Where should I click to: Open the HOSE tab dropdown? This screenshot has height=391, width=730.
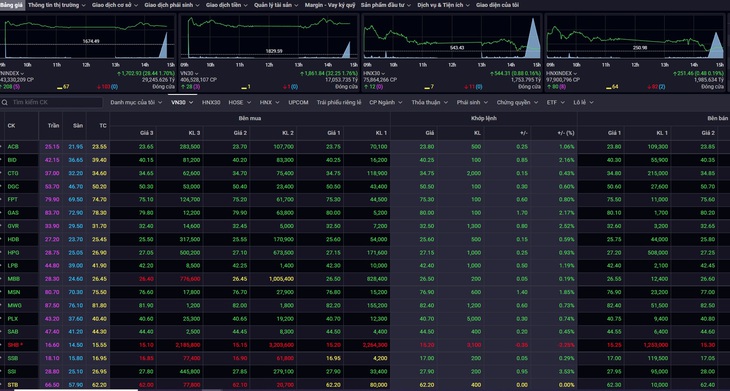coord(239,102)
